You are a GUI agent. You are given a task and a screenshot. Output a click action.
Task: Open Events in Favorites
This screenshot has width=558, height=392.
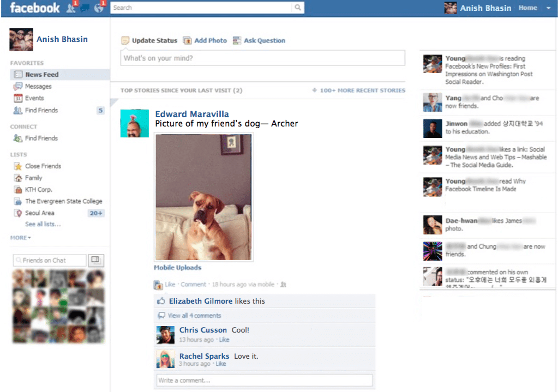pyautogui.click(x=34, y=98)
